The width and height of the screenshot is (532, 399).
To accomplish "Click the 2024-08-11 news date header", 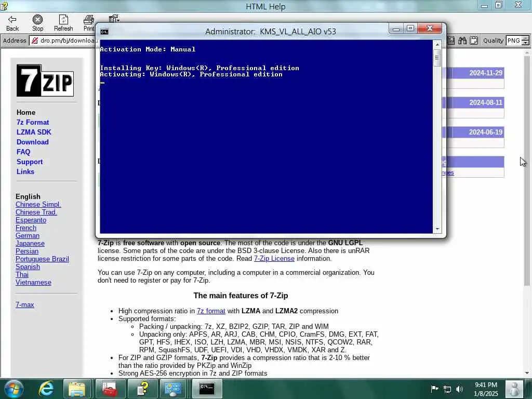I will [486, 102].
